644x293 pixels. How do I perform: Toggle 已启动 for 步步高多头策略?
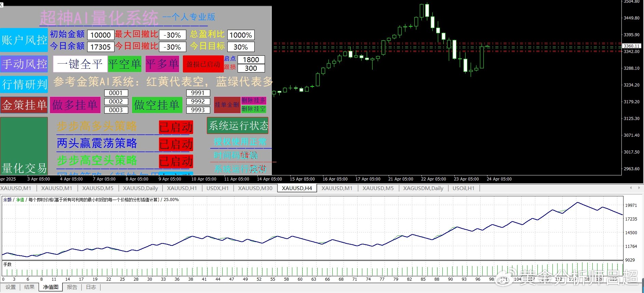coord(176,127)
